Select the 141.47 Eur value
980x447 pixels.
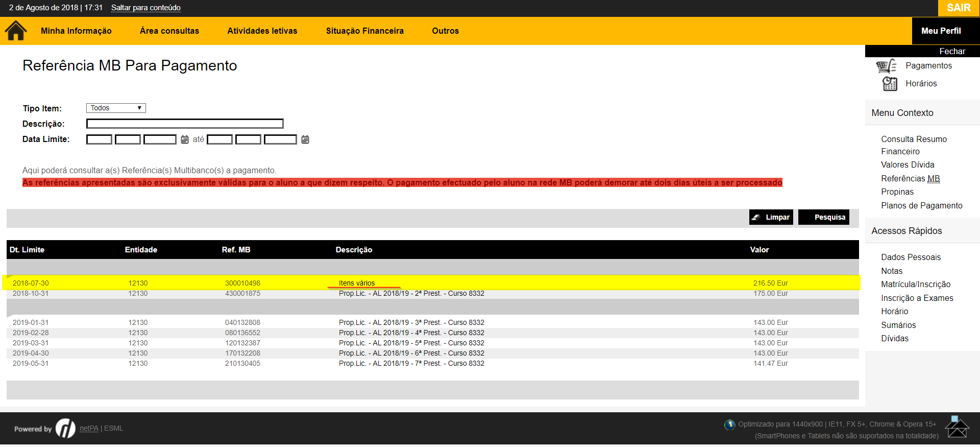(770, 363)
